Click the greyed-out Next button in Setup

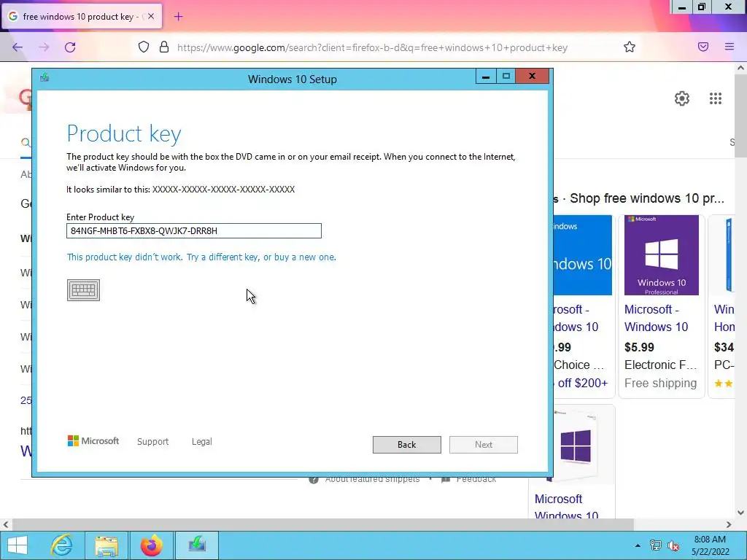pyautogui.click(x=484, y=444)
